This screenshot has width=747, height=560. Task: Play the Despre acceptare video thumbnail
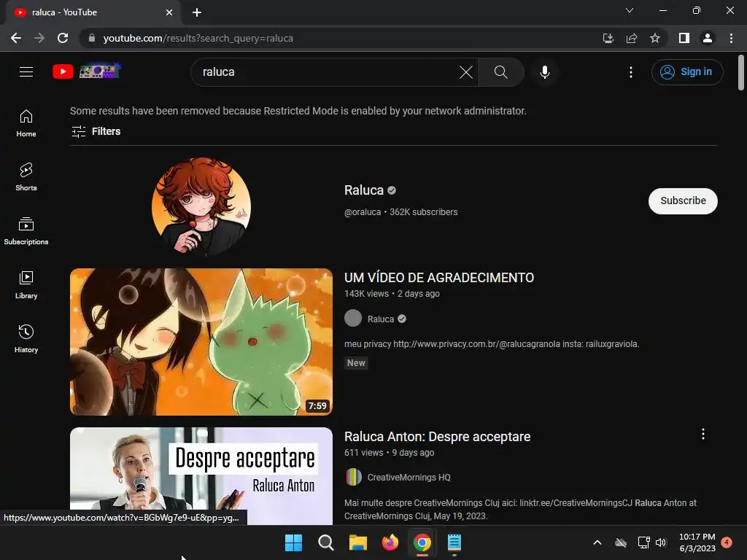[201, 475]
